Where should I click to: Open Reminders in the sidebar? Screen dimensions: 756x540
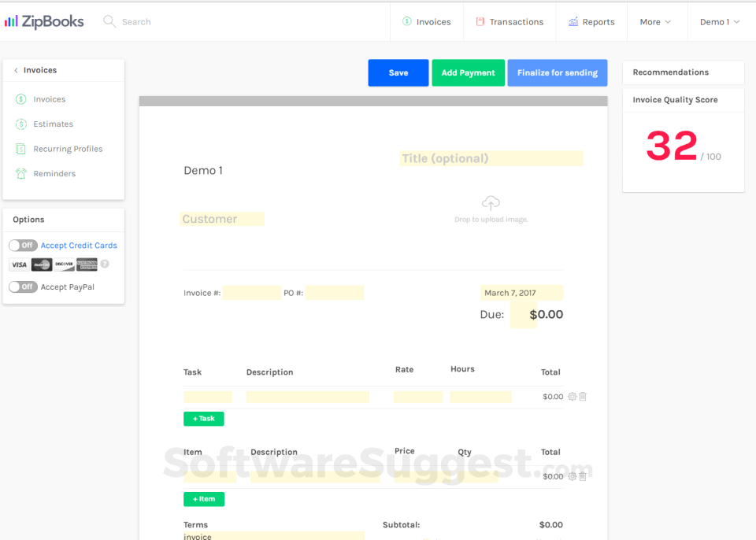(x=54, y=173)
